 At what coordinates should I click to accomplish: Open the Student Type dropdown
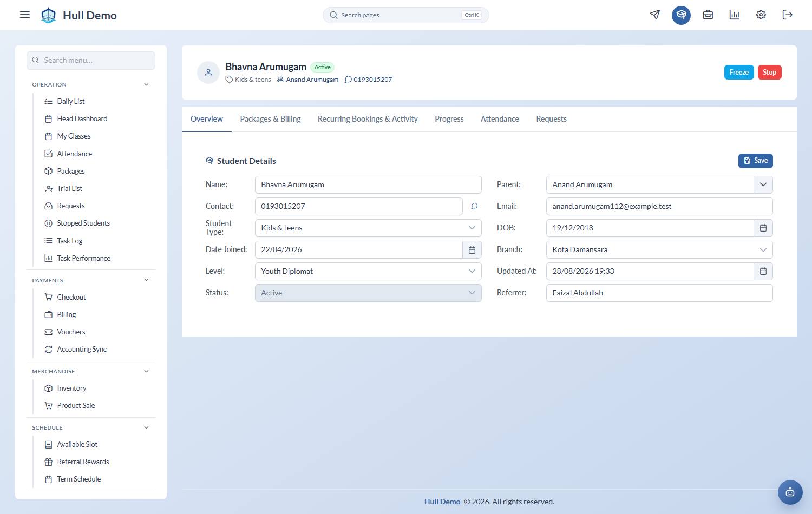tap(368, 228)
